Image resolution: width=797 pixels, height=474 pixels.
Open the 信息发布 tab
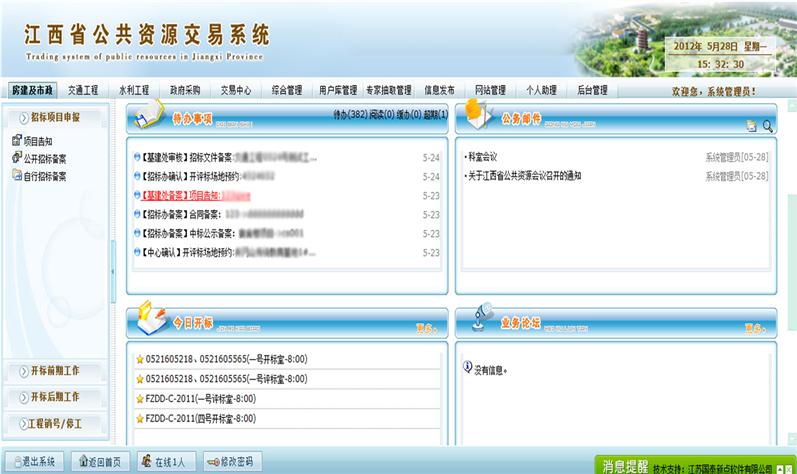(439, 90)
